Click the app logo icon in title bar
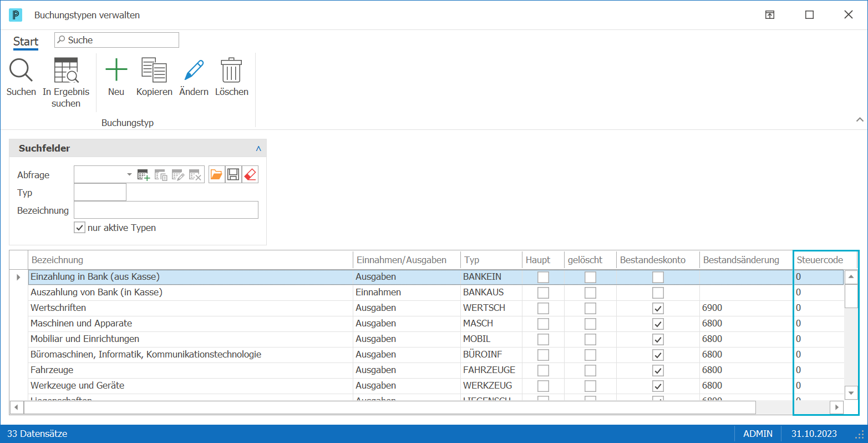This screenshot has width=868, height=443. pyautogui.click(x=16, y=15)
